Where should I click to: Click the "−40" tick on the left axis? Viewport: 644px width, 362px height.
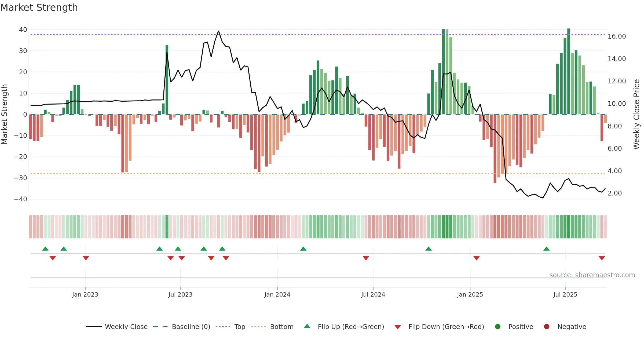[x=21, y=199]
